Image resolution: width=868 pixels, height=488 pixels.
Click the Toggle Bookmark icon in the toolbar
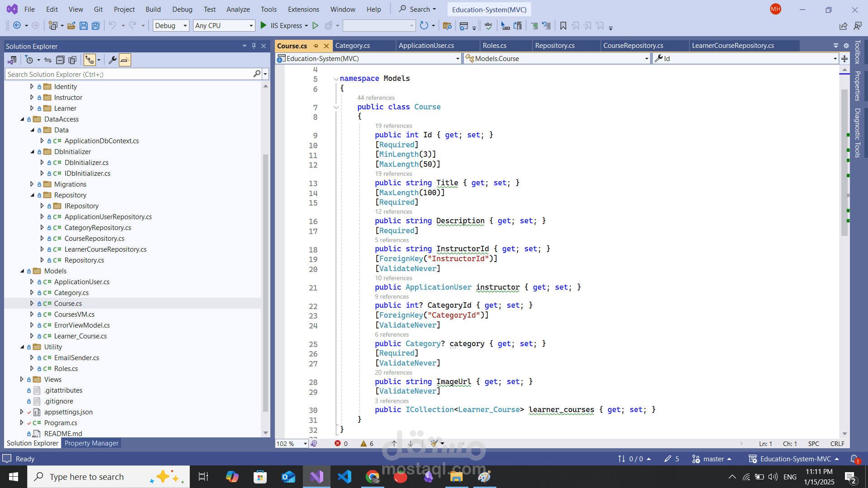coord(563,26)
